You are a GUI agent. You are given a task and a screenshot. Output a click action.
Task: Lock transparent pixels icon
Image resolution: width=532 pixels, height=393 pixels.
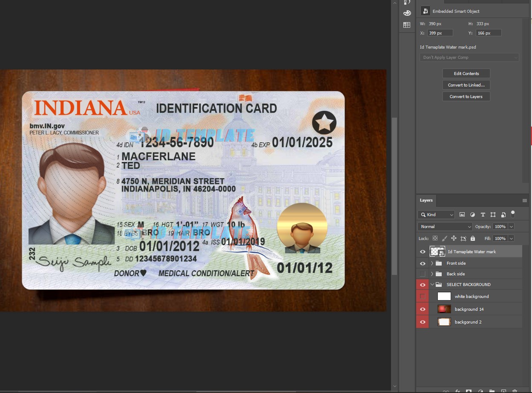[x=435, y=239]
